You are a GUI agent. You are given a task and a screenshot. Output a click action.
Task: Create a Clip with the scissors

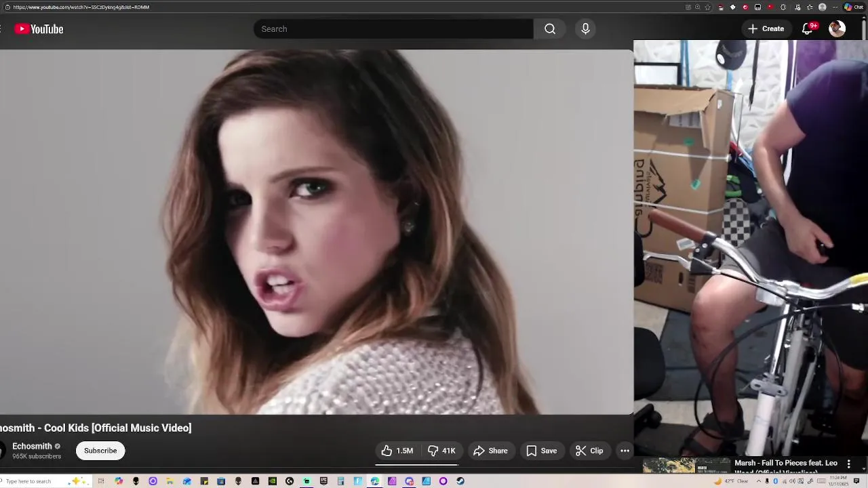pos(589,451)
